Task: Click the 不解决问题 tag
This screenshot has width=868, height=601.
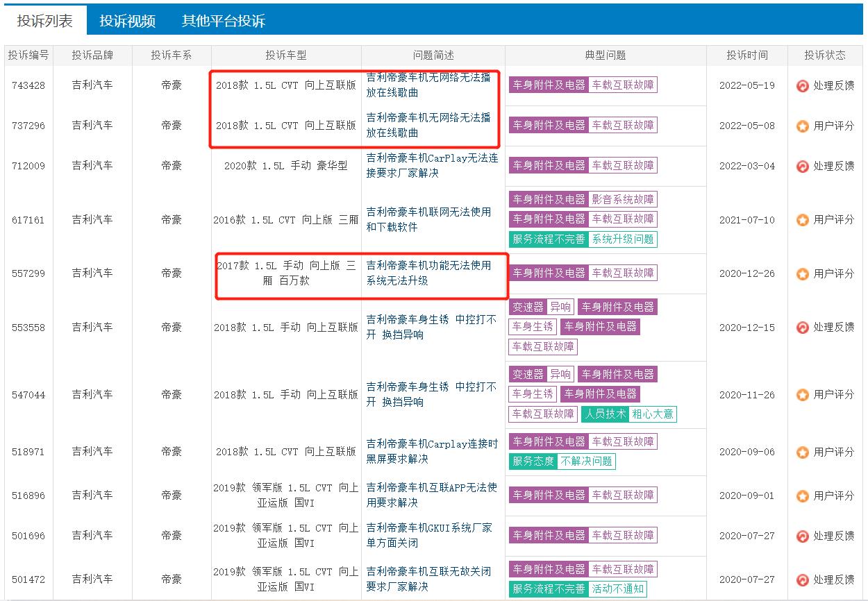Action: click(586, 462)
